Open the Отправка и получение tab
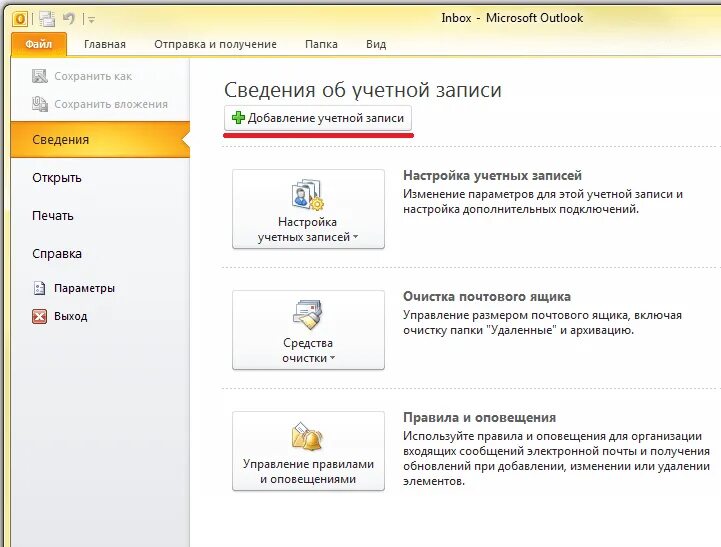The image size is (721, 547). point(215,44)
